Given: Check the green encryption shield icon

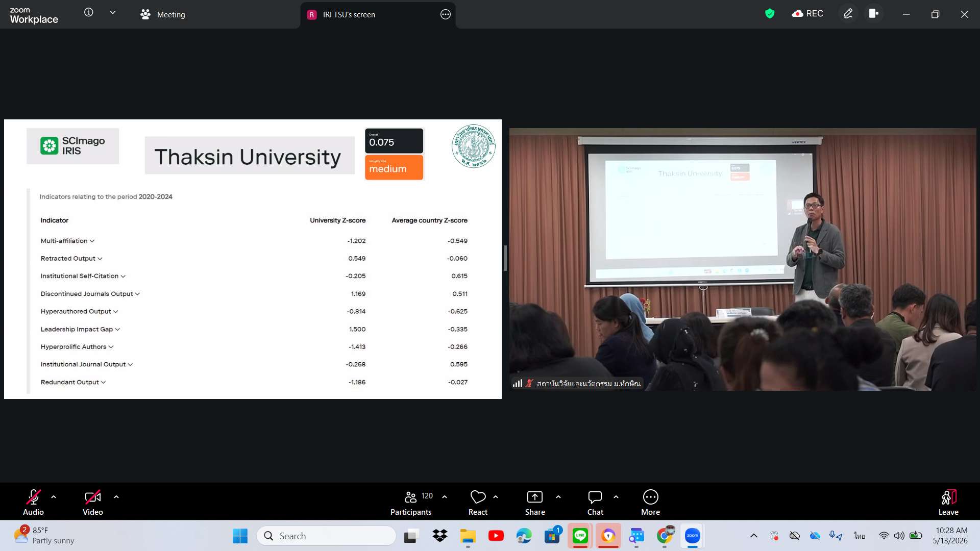Looking at the screenshot, I should pyautogui.click(x=770, y=14).
